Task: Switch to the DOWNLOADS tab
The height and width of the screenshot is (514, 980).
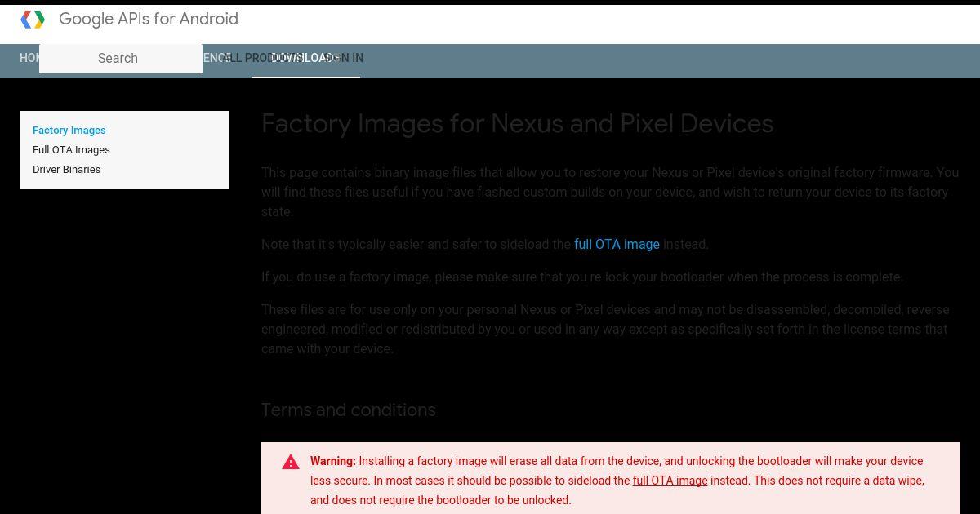Action: [305, 58]
